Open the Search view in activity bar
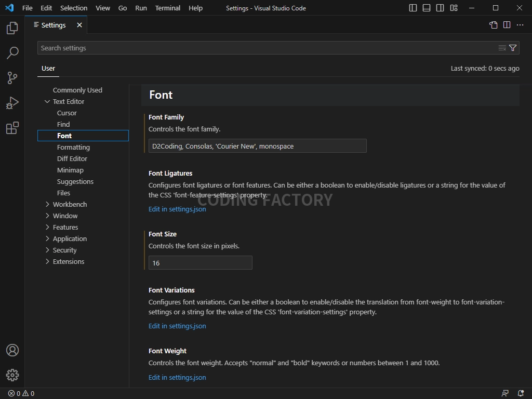 [12, 53]
